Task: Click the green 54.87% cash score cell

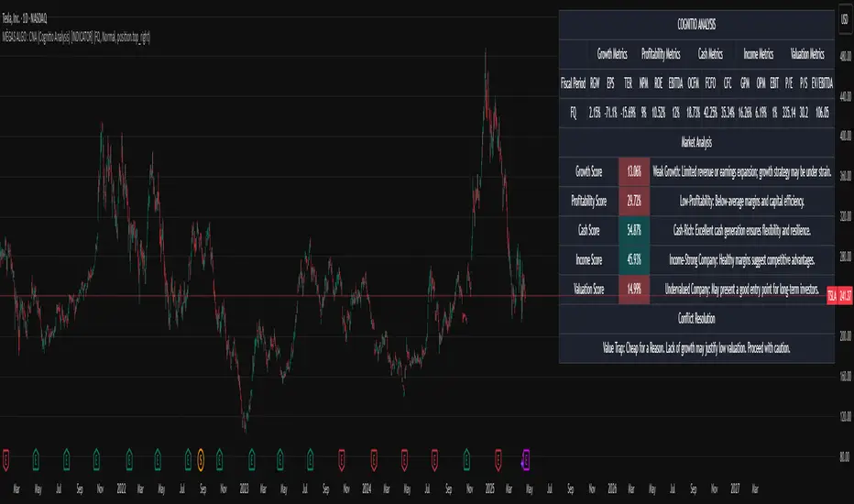Action: click(634, 231)
